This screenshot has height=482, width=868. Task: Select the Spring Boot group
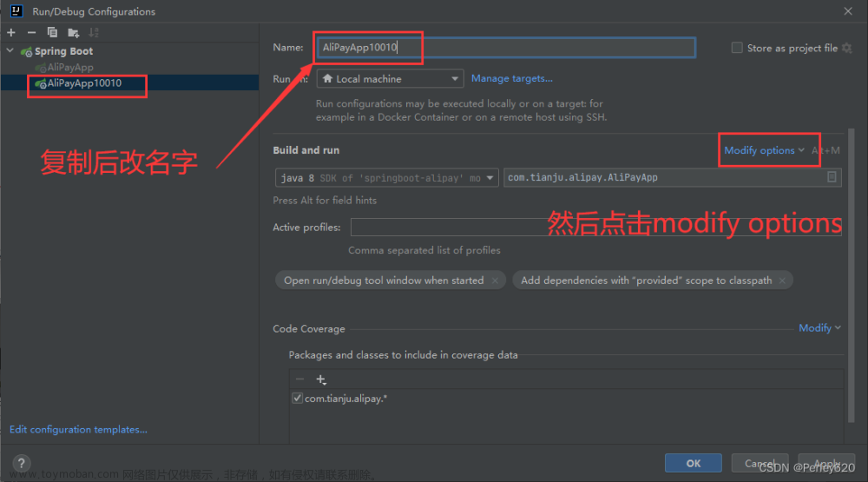[x=63, y=51]
